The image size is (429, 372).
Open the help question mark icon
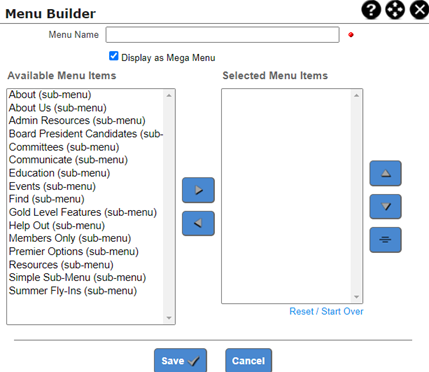[x=371, y=9]
